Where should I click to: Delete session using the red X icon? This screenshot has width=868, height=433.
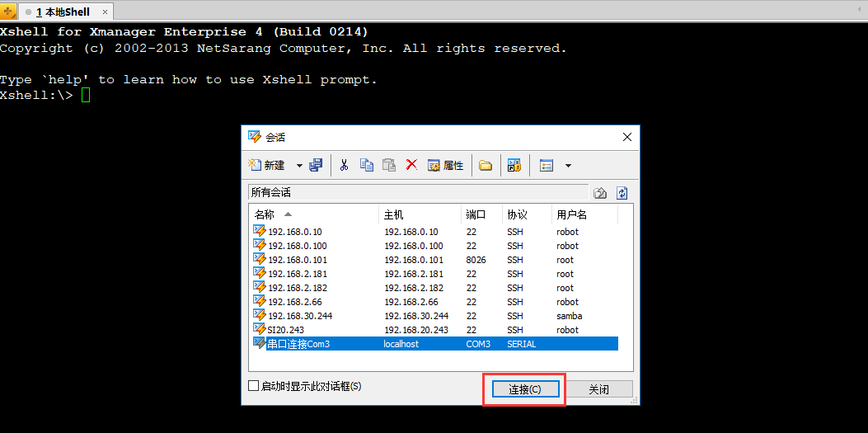coord(411,164)
